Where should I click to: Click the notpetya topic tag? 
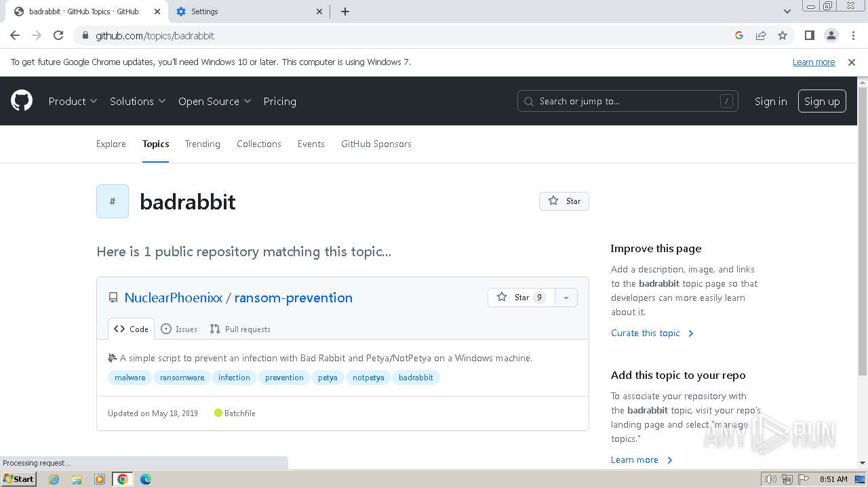pyautogui.click(x=368, y=378)
